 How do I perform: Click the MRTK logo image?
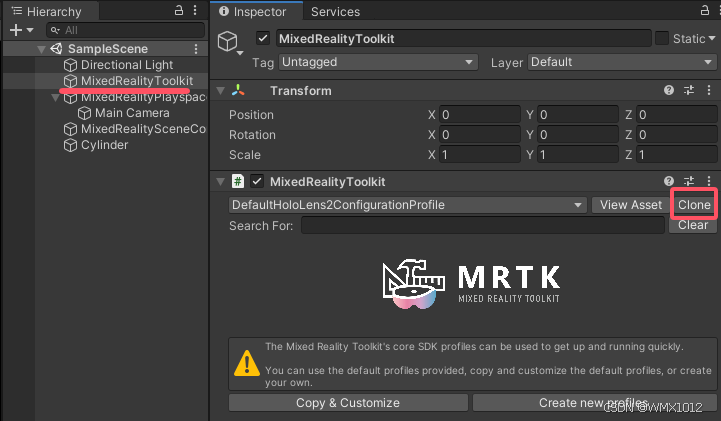click(471, 284)
